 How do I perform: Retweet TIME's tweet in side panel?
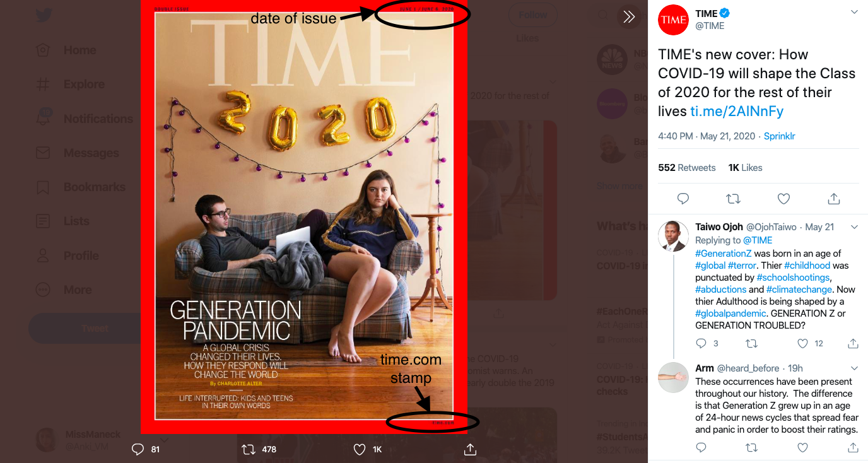click(x=733, y=199)
